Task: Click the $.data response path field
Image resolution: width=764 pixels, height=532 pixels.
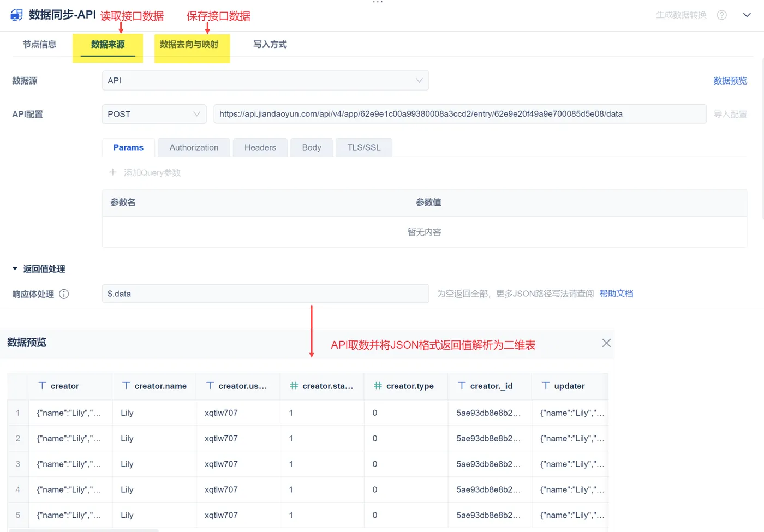Action: tap(265, 294)
